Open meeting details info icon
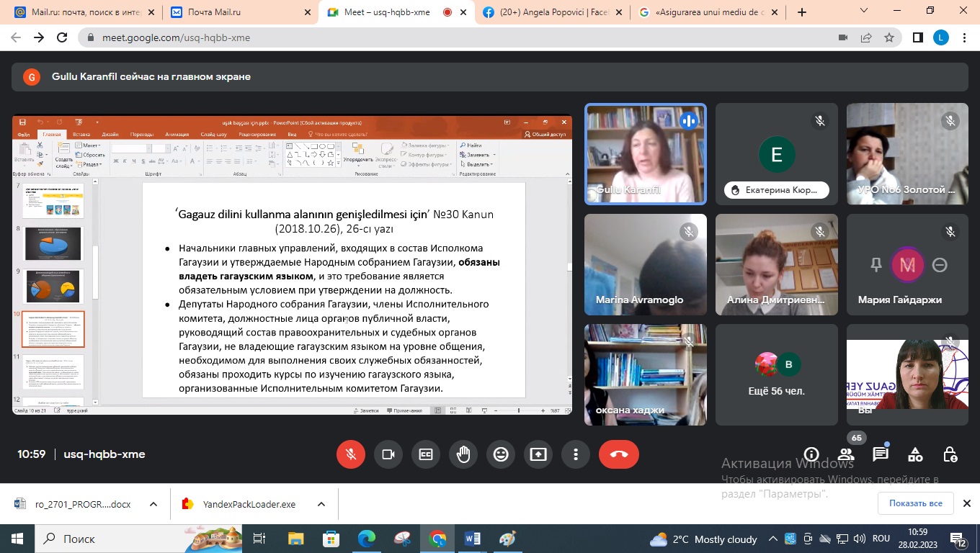980x553 pixels. tap(811, 454)
